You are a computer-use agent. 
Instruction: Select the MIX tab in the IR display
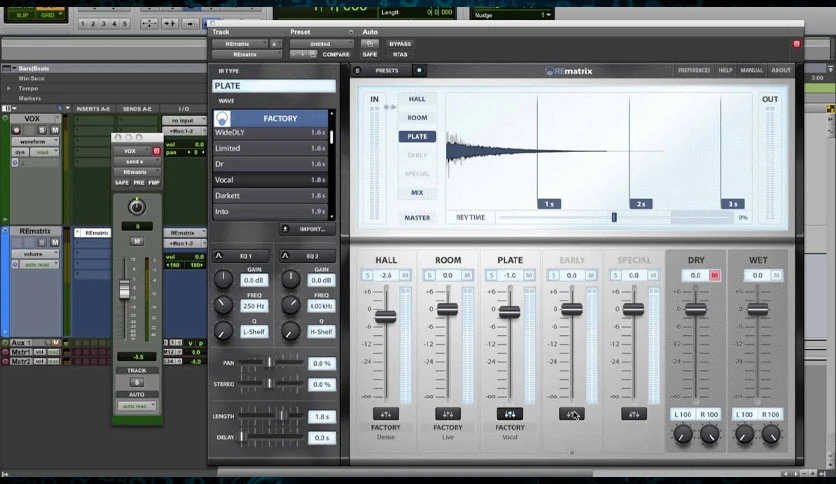coord(417,192)
